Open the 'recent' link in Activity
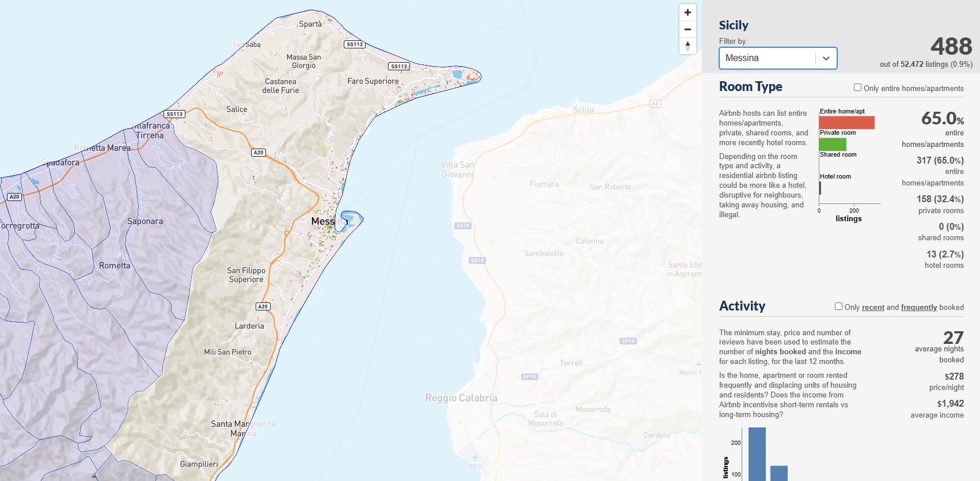 pyautogui.click(x=873, y=307)
